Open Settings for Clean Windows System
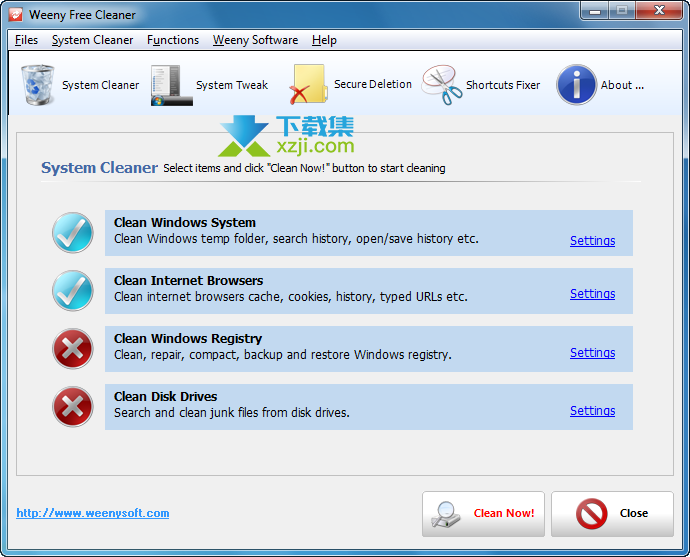The height and width of the screenshot is (557, 690). (592, 241)
